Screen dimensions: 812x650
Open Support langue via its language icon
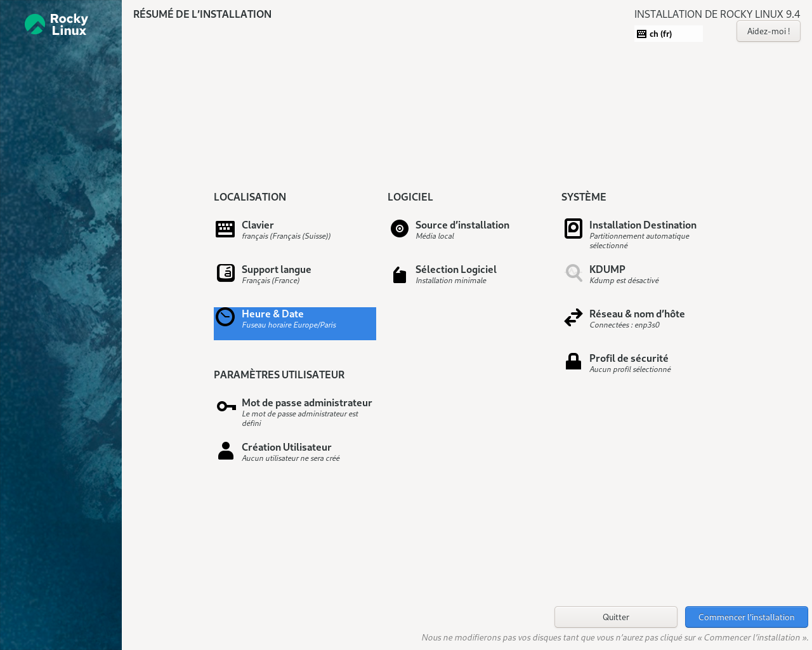[225, 273]
